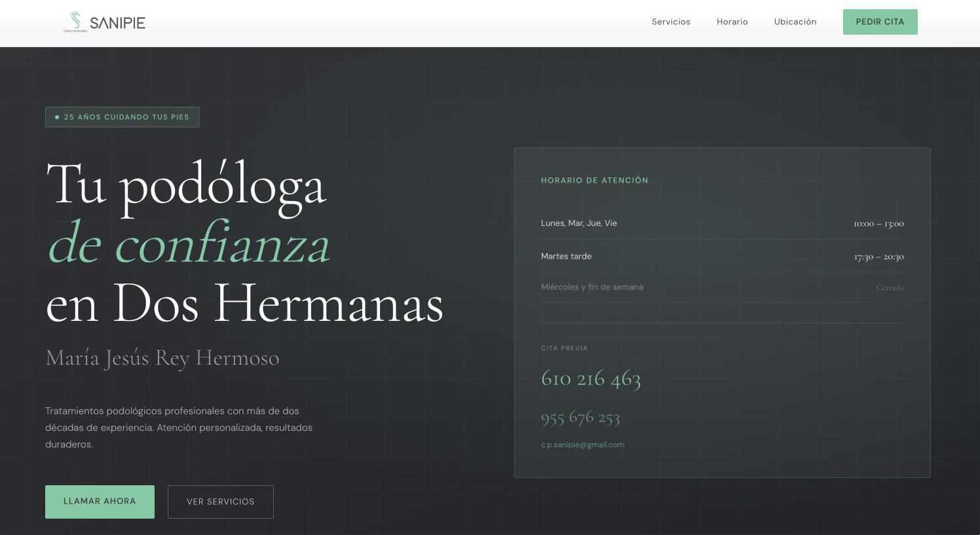980x535 pixels.
Task: Click the 'Lunes, Mar, Jue, Vie' schedule row
Action: pos(723,223)
